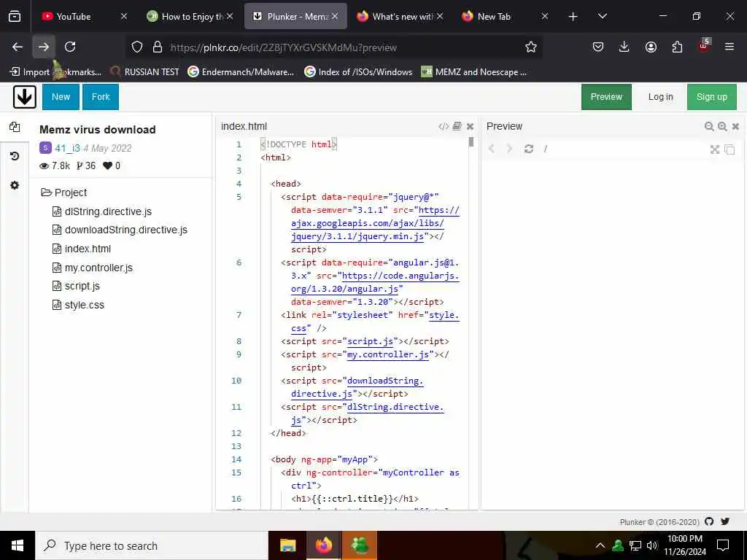Save page to Pocket

[x=598, y=47]
